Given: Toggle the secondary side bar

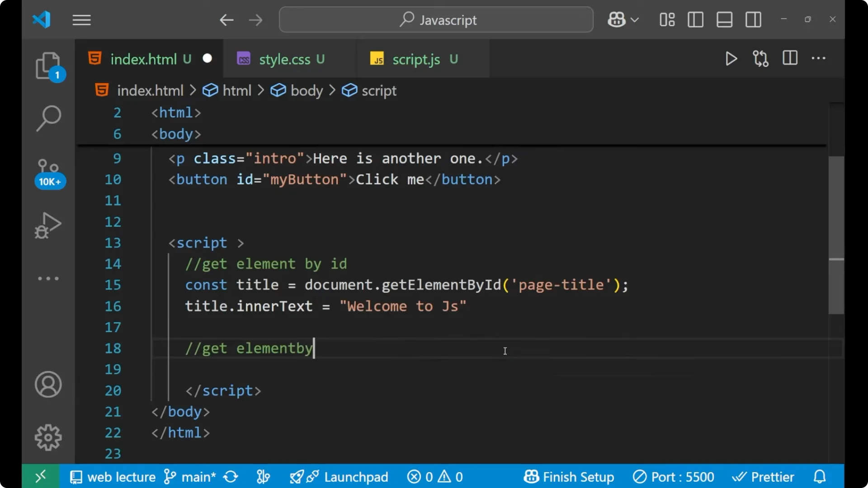Looking at the screenshot, I should [753, 19].
